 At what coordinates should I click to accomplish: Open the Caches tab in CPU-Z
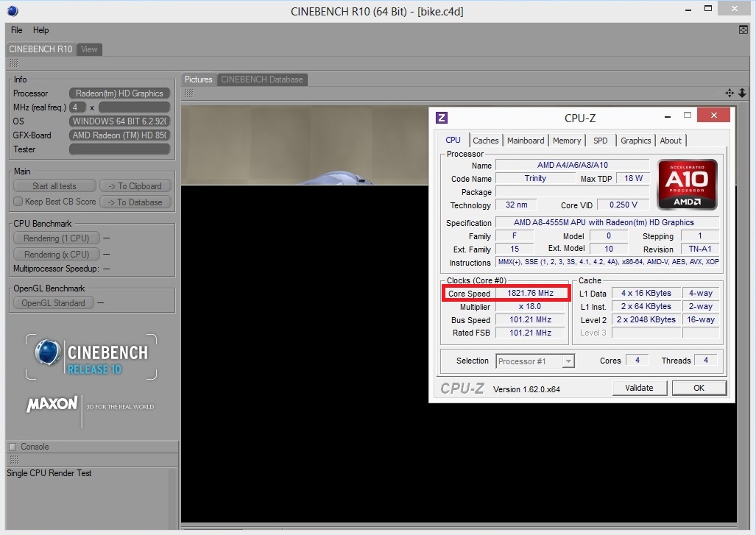486,141
